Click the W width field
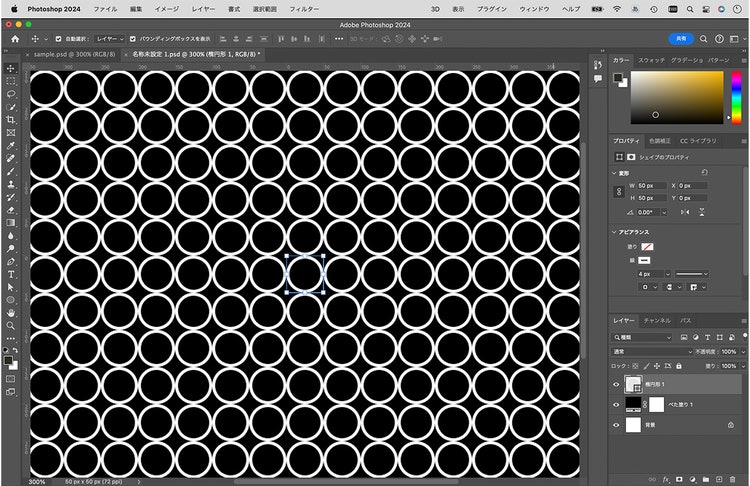The image size is (750, 486). 651,186
